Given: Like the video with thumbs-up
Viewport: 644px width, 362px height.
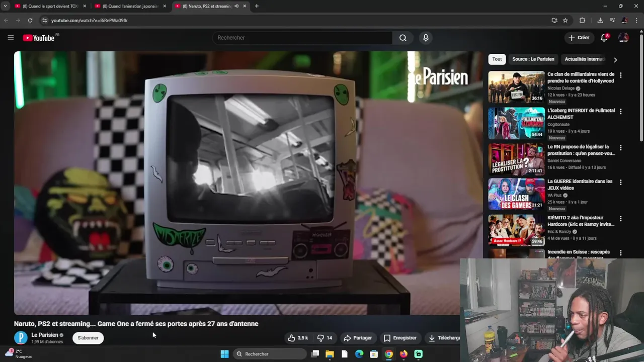Looking at the screenshot, I should click(298, 338).
